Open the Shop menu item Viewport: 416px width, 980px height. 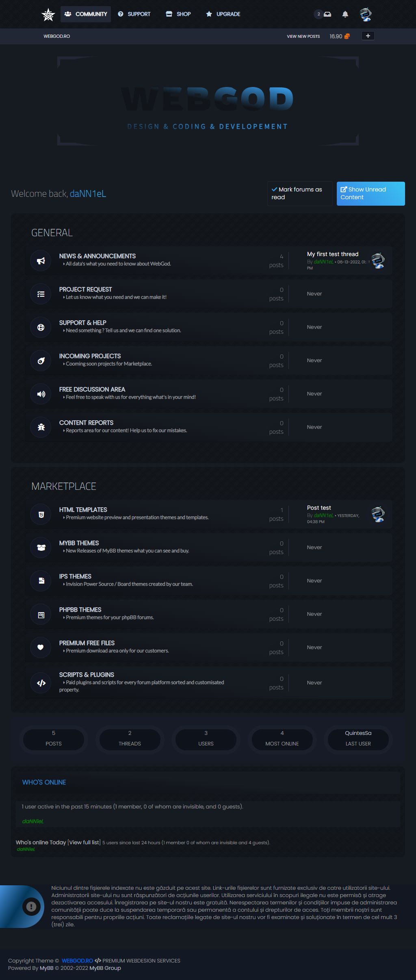178,14
